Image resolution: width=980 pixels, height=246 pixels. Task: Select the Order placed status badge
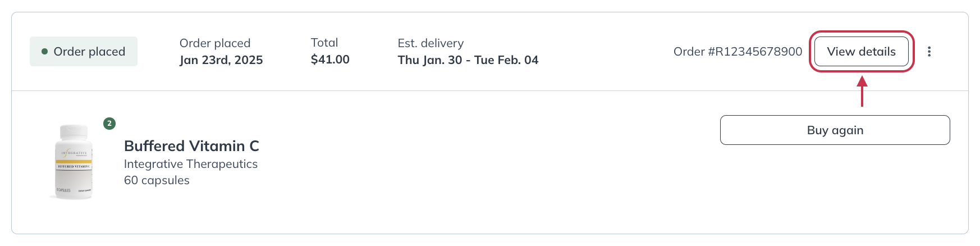click(84, 52)
